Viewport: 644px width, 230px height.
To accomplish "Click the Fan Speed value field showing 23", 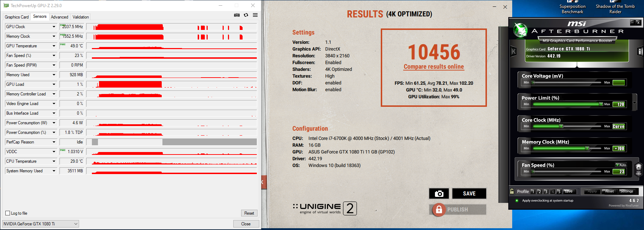I will (619, 172).
